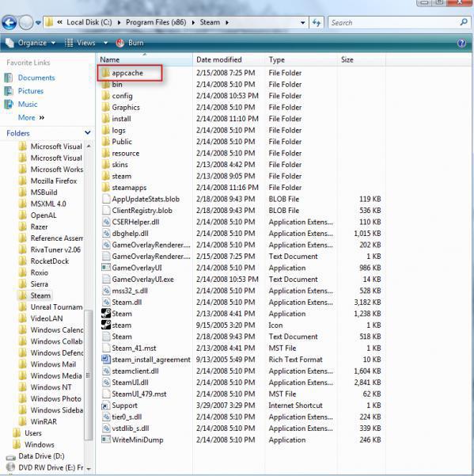
Task: Select Data Drive (D:) in Folders tree
Action: [x=41, y=456]
